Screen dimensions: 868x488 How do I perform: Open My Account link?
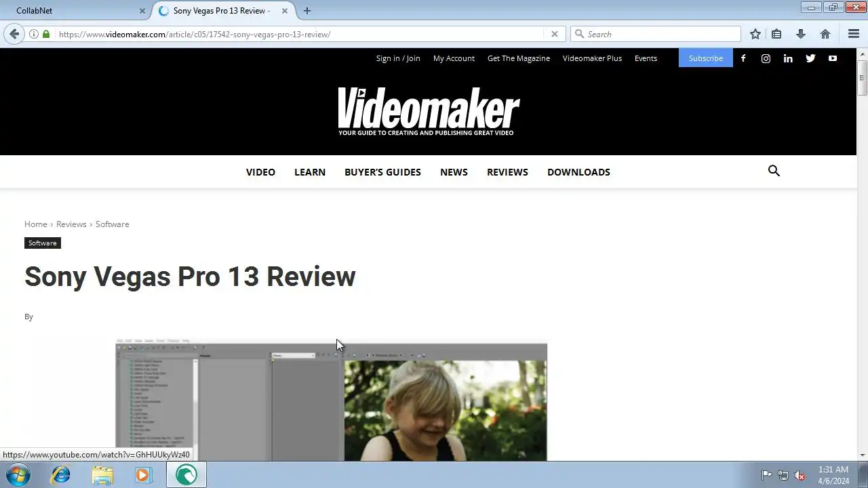[x=454, y=58]
